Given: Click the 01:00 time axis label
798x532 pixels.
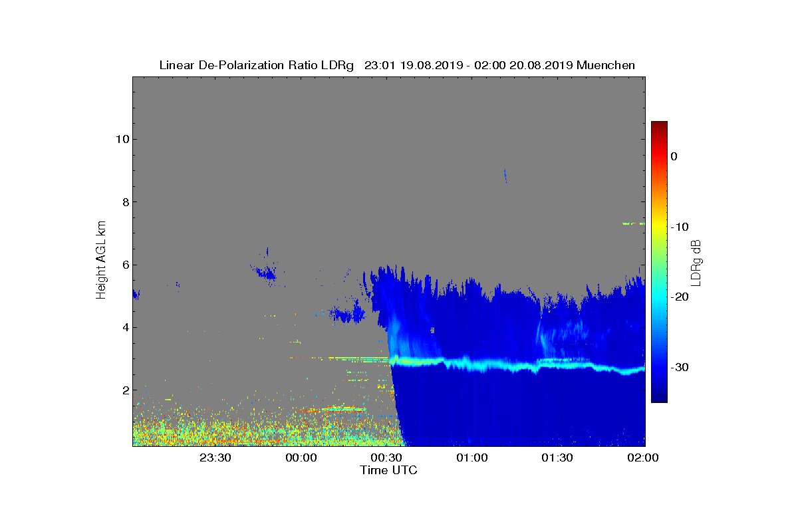Looking at the screenshot, I should 472,458.
